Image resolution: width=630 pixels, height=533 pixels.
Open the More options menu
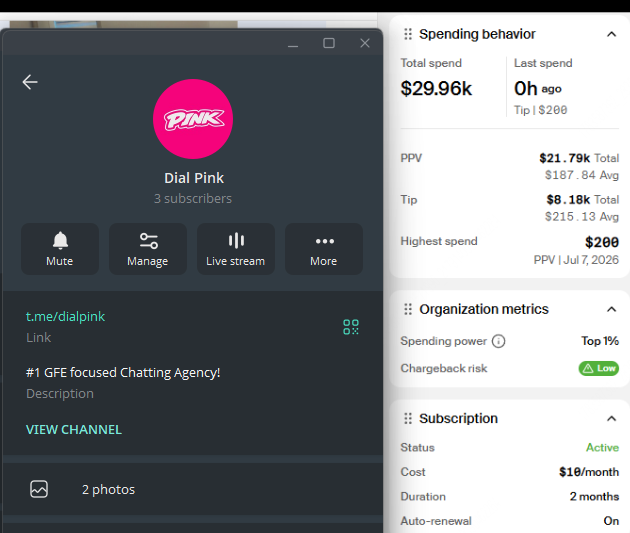pyautogui.click(x=324, y=249)
